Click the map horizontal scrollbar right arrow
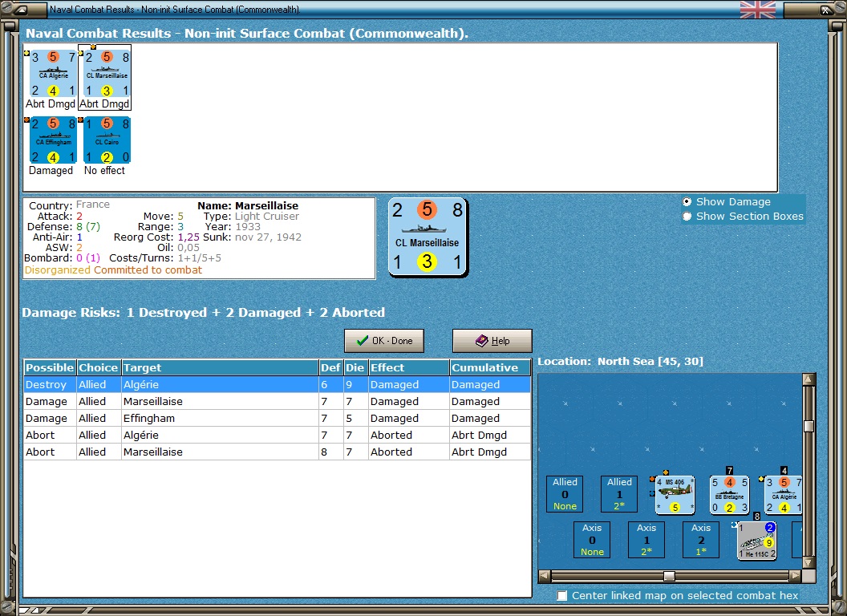Viewport: 847px width, 616px height. click(795, 576)
